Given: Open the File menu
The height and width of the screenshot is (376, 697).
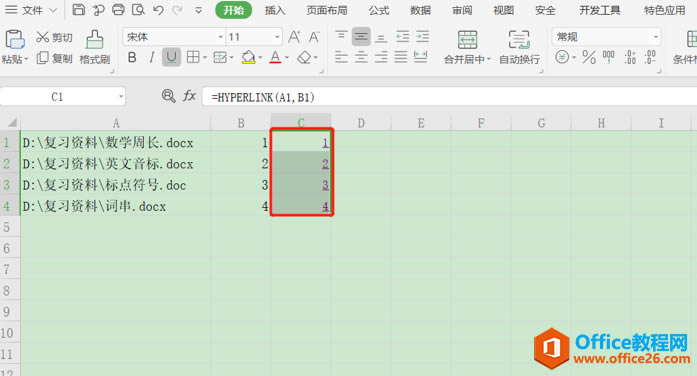Looking at the screenshot, I should 31,10.
